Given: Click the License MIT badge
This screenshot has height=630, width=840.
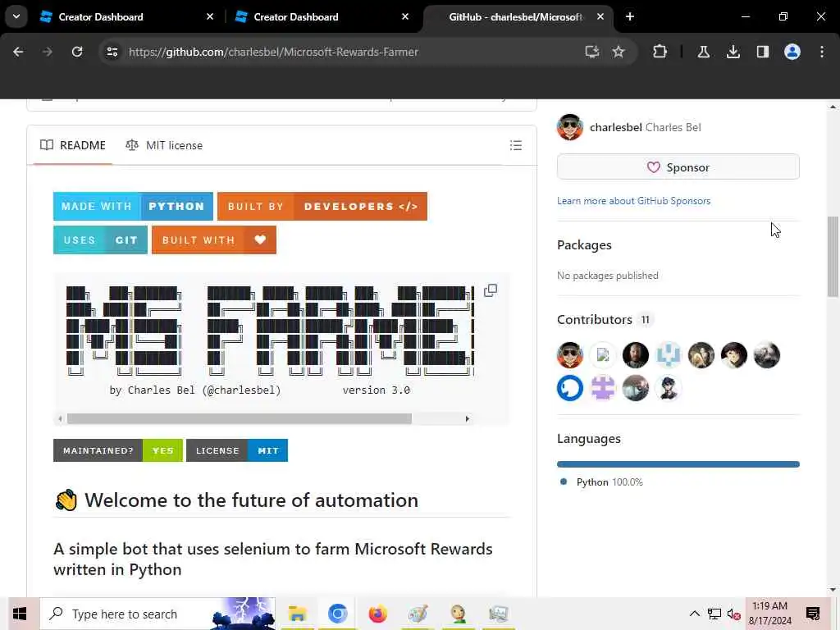Looking at the screenshot, I should pyautogui.click(x=237, y=450).
